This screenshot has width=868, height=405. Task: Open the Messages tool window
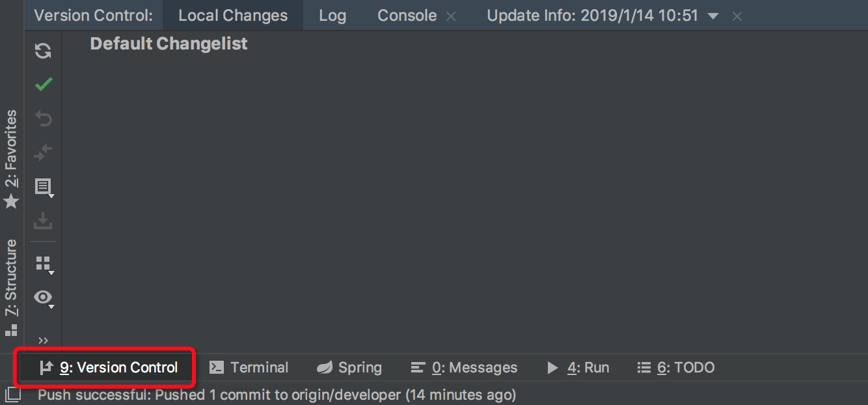[x=464, y=367]
